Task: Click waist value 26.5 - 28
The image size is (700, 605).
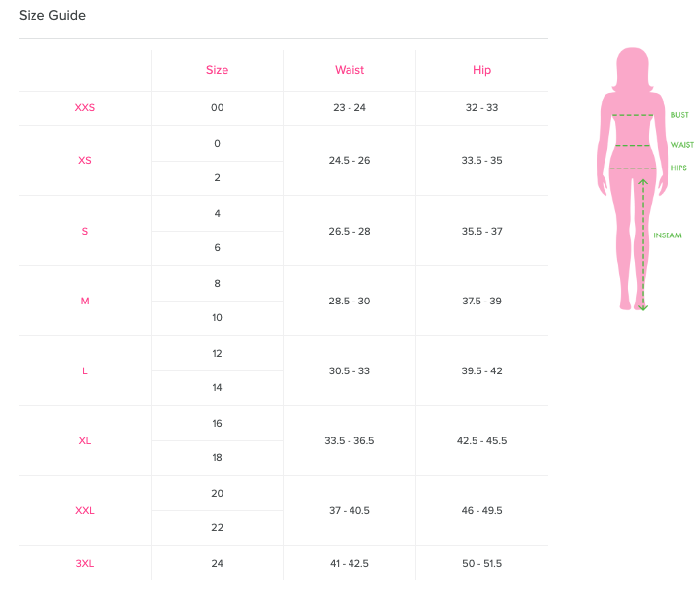Action: click(x=350, y=231)
